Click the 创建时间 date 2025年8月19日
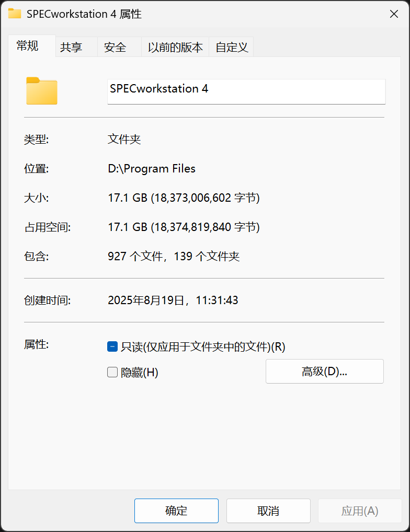The image size is (410, 532). coord(146,300)
